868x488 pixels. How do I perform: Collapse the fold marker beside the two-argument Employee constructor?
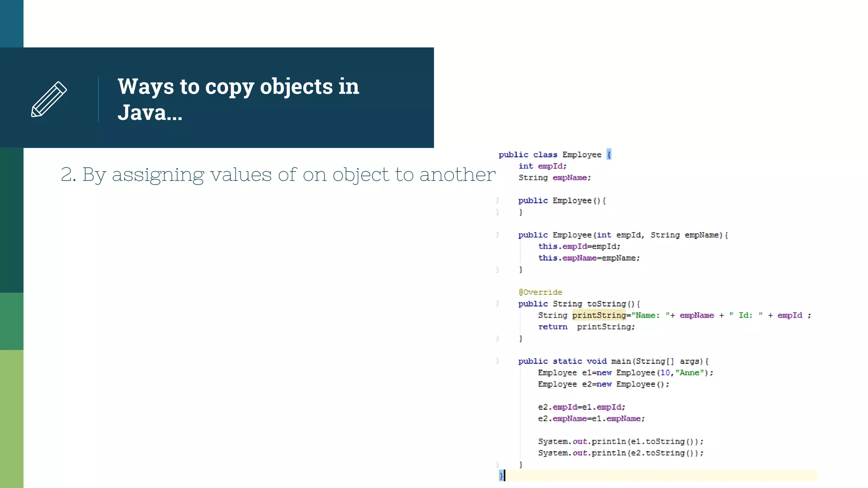click(x=497, y=235)
